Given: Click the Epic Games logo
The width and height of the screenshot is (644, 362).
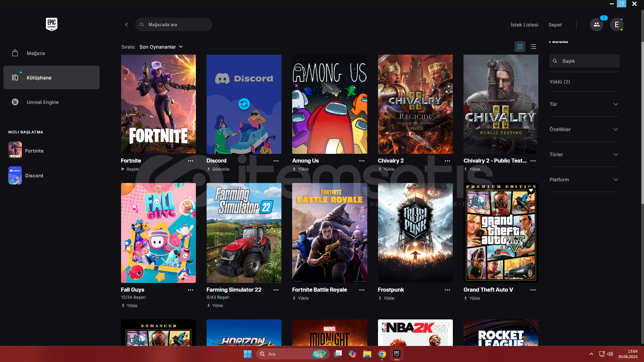Looking at the screenshot, I should click(51, 24).
